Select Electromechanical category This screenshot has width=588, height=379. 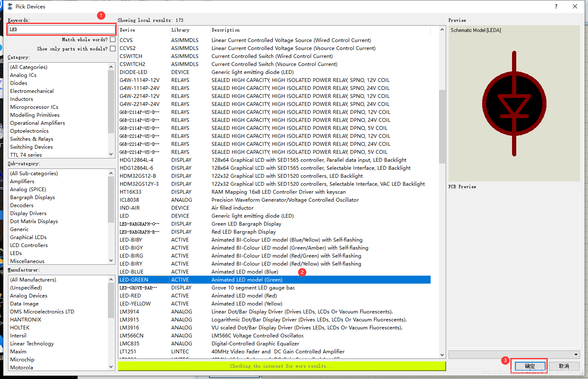32,91
